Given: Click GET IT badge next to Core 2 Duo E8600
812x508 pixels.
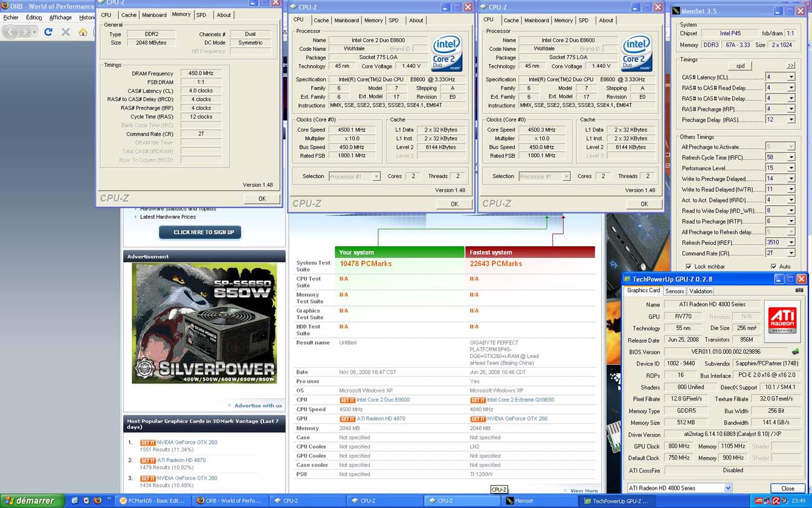Looking at the screenshot, I should (x=347, y=400).
